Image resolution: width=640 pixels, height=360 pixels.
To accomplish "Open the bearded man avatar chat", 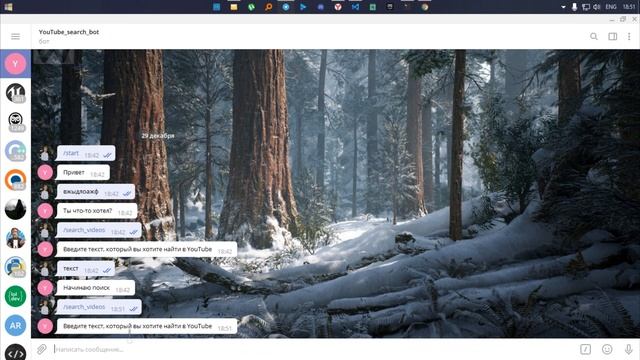I will point(16,238).
